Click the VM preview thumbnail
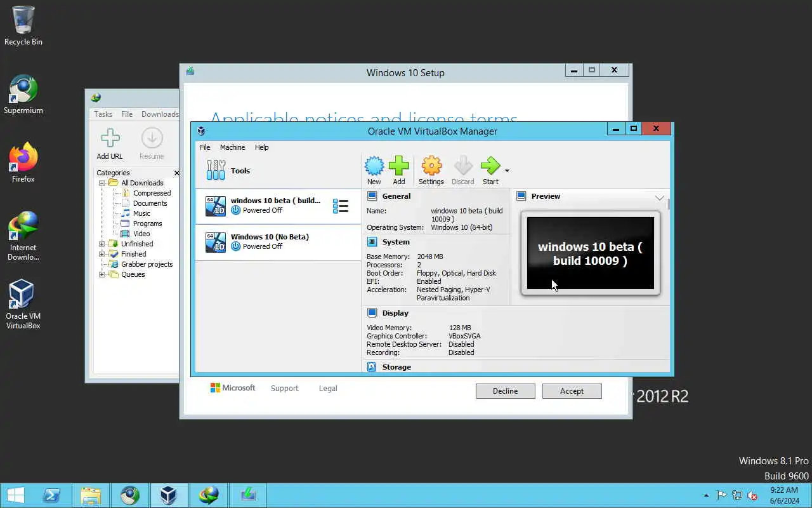 click(591, 253)
